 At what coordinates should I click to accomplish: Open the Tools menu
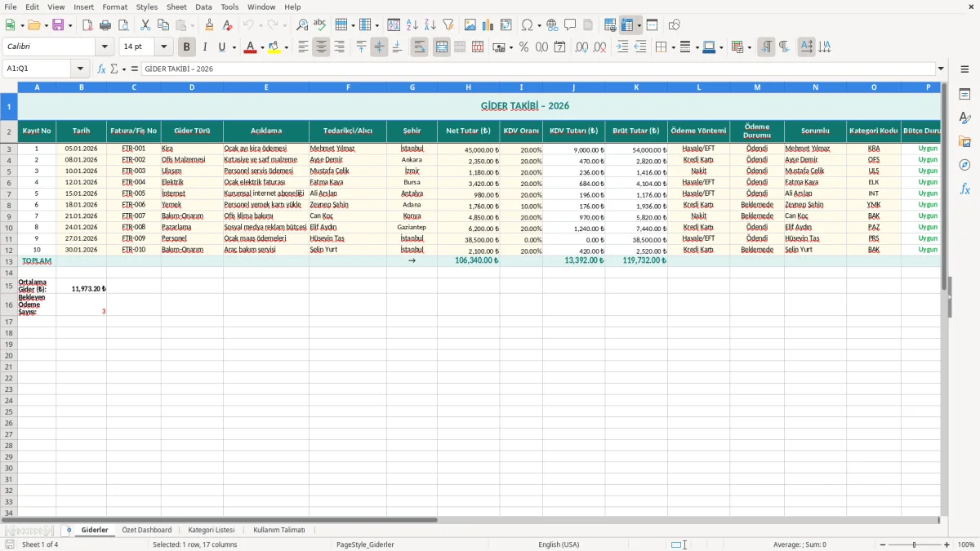coord(229,7)
